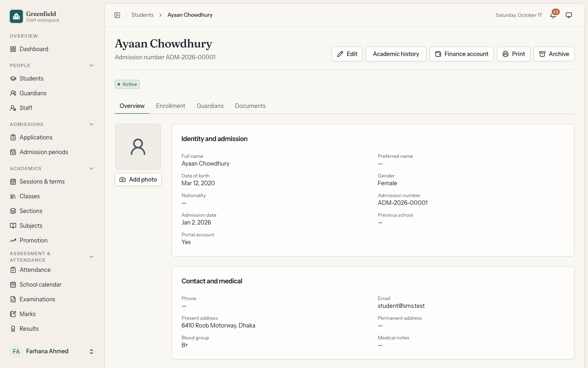
Task: Open Results in sidebar
Action: (x=52, y=329)
